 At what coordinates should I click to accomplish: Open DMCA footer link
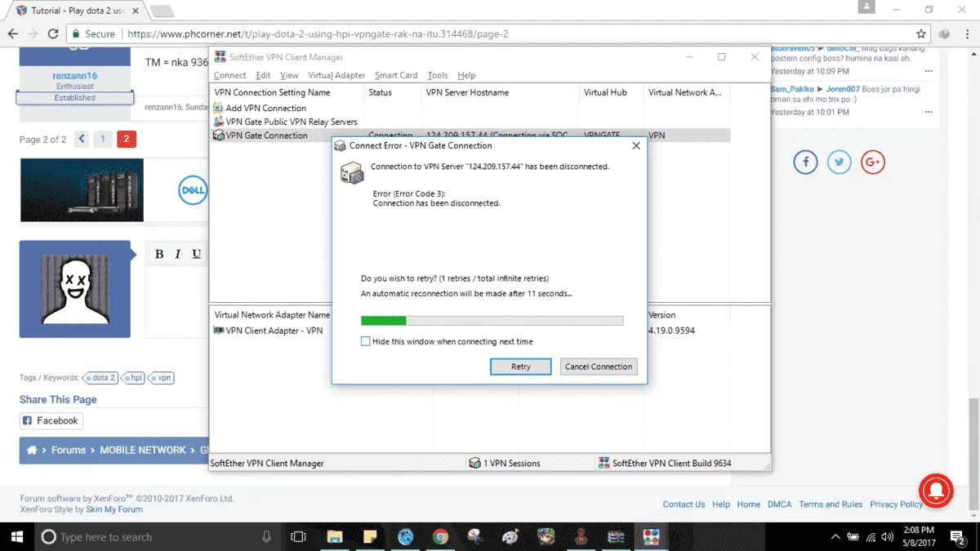[x=779, y=504]
